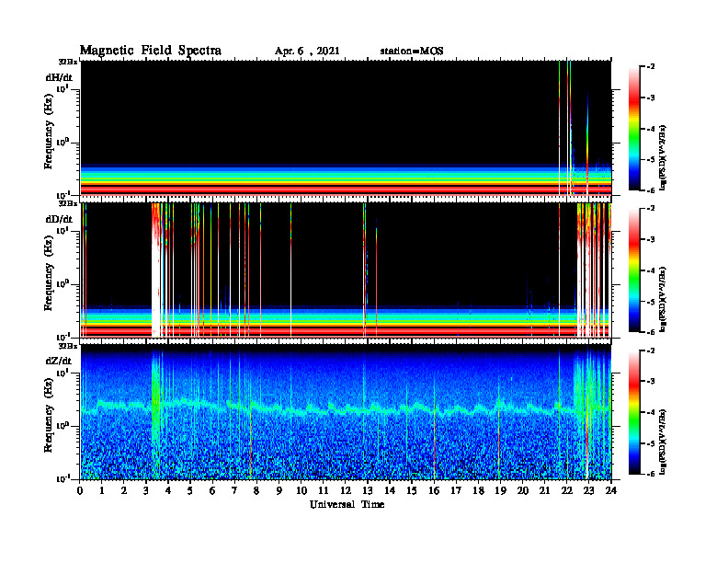Screen dimensions: 728x563
Task: Click the dD/dt color scale bar
Action: (x=634, y=270)
